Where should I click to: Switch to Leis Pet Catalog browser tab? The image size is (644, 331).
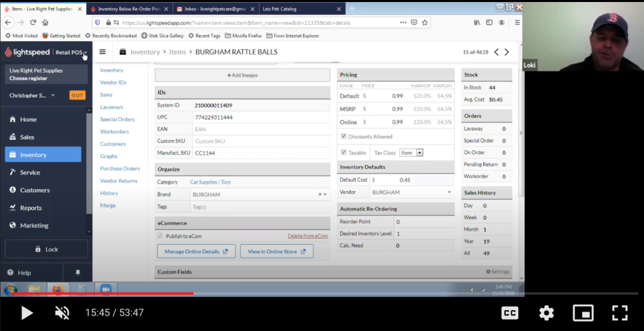click(x=302, y=9)
